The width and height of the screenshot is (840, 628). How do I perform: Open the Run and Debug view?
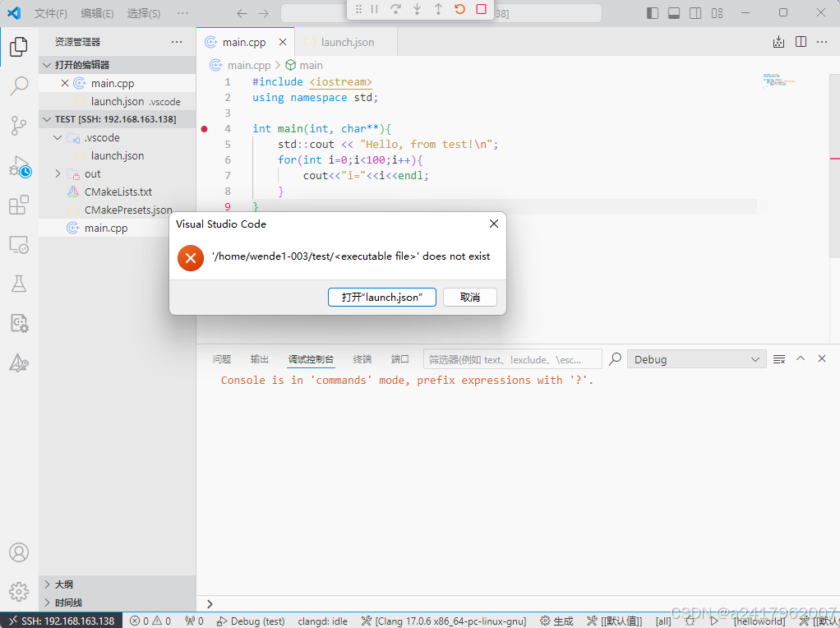[x=19, y=166]
